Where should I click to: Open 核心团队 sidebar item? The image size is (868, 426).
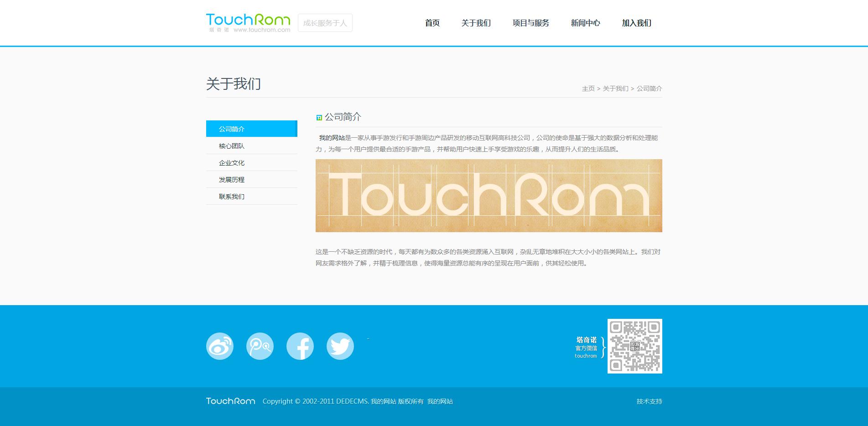(232, 146)
